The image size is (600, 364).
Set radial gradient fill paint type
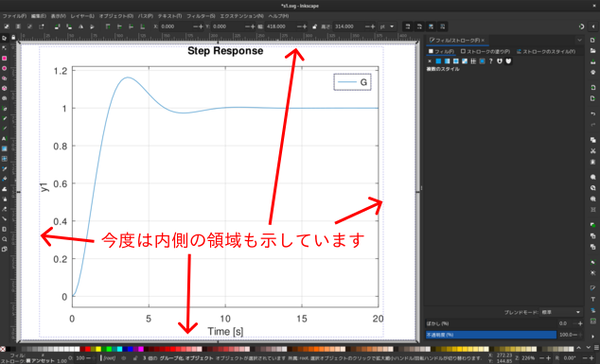click(x=456, y=61)
